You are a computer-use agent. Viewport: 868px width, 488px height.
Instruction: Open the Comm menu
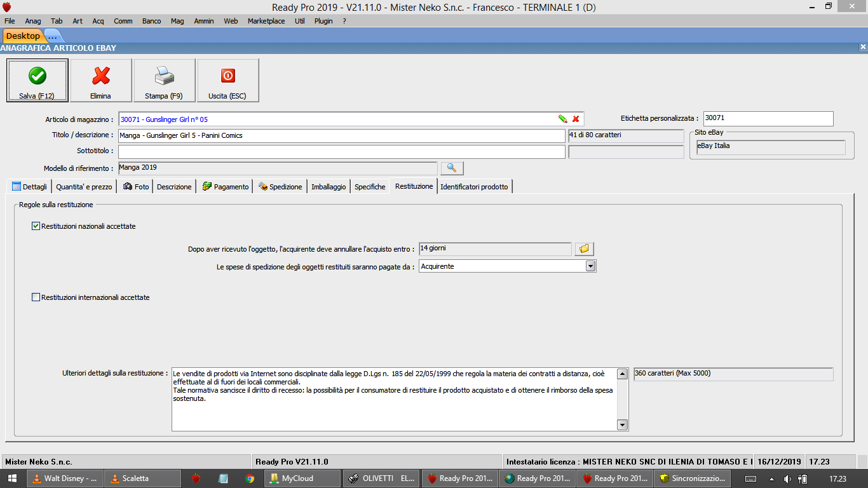[123, 21]
